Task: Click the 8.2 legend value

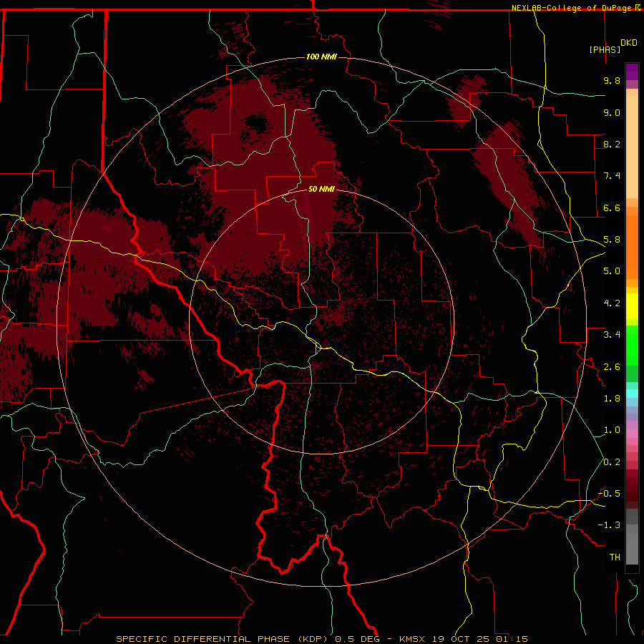Action: tap(612, 144)
